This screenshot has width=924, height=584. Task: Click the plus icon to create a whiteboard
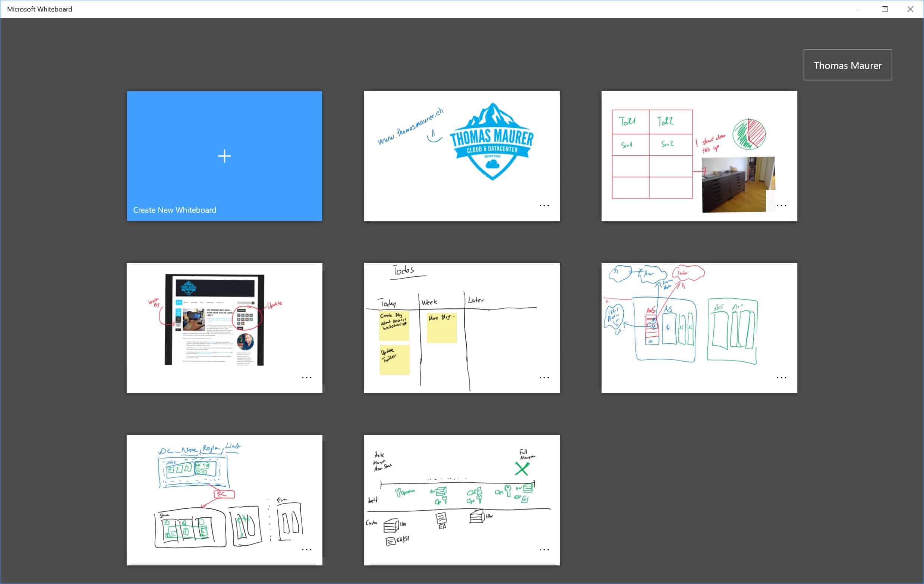(x=224, y=156)
